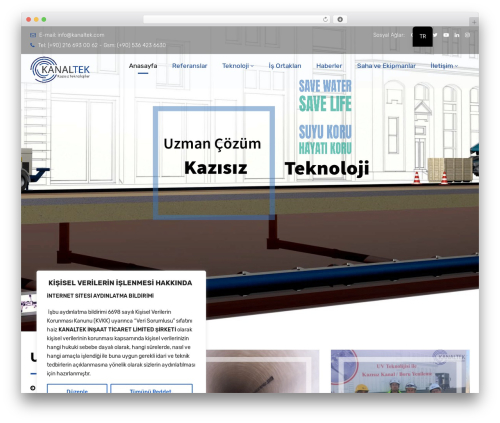Viewport: 500px width, 423px height.
Task: Click the Tümünü Reddet button
Action: (151, 389)
